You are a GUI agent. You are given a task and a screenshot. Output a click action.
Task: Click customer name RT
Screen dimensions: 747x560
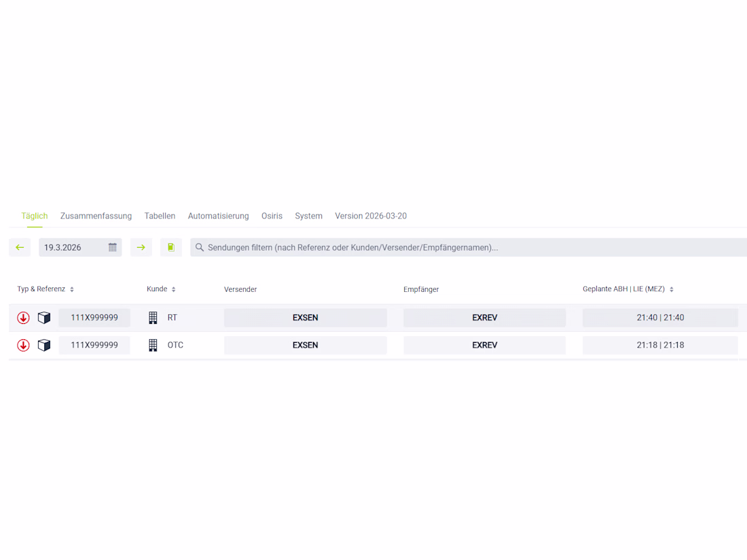172,318
